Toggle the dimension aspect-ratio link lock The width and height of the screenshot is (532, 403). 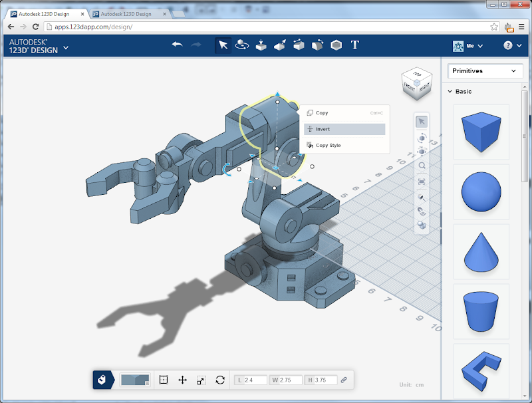(x=344, y=380)
